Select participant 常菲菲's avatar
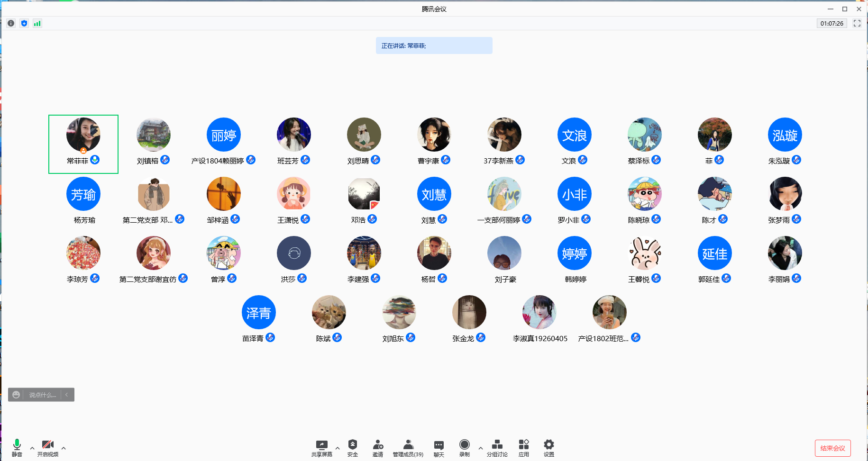 (x=83, y=135)
